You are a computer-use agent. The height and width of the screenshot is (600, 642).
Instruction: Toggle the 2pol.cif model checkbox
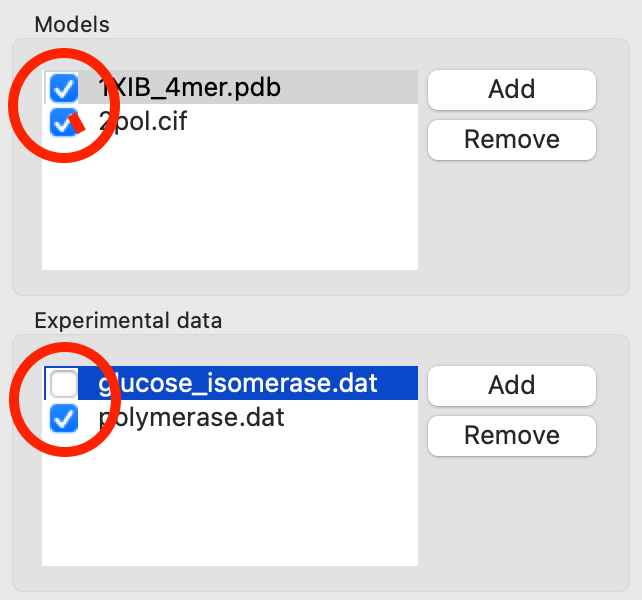pyautogui.click(x=64, y=123)
